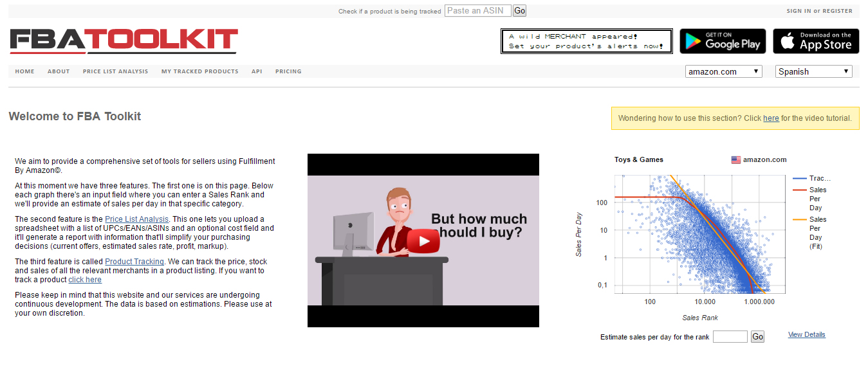Go to the Home menu item

point(24,71)
